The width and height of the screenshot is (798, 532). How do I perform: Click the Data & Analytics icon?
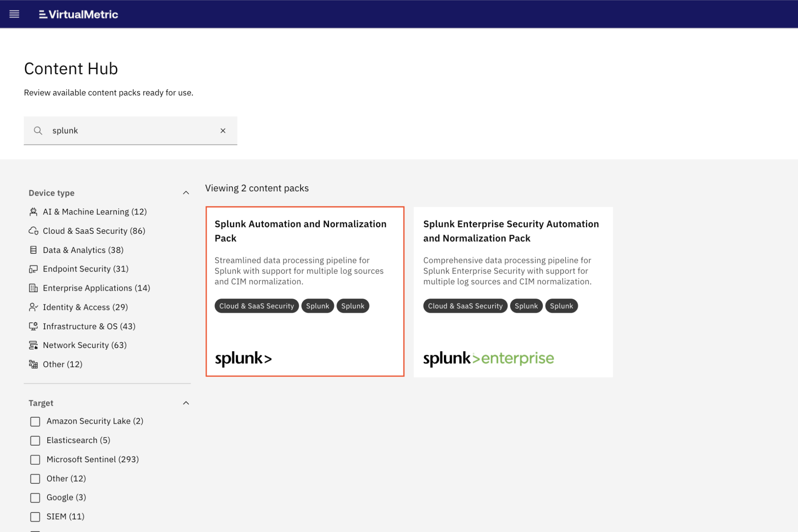coord(33,250)
